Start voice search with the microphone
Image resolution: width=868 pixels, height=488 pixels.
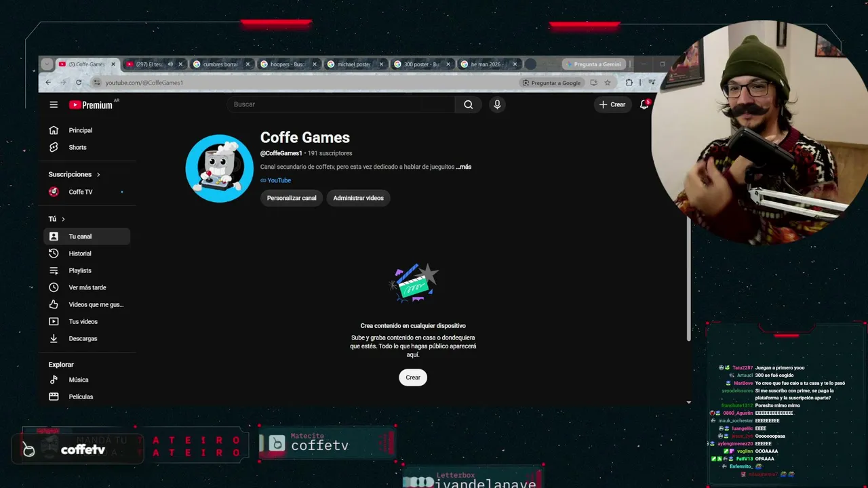click(x=497, y=104)
